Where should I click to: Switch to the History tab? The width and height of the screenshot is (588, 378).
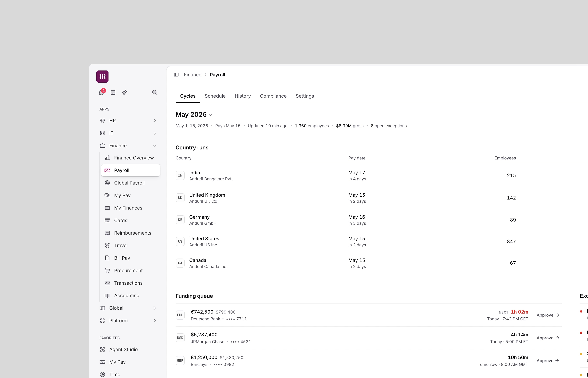pos(243,96)
